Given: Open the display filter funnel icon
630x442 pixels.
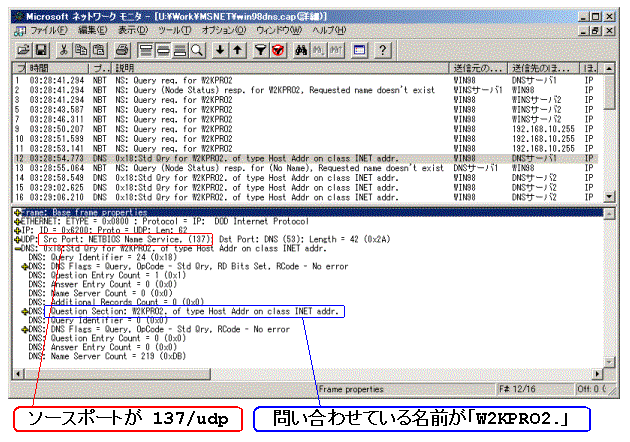Looking at the screenshot, I should tap(260, 50).
